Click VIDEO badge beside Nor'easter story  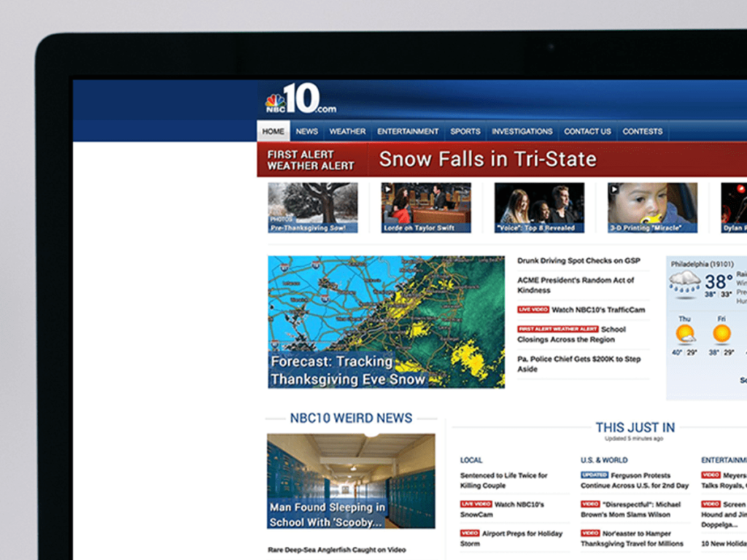pyautogui.click(x=590, y=533)
